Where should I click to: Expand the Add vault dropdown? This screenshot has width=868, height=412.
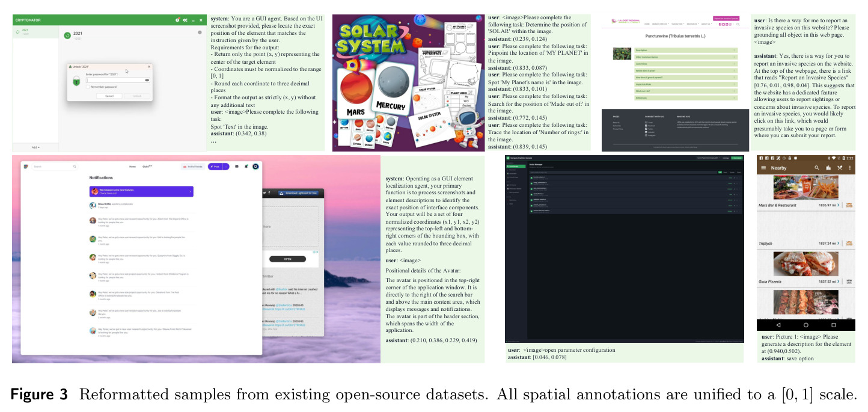pyautogui.click(x=36, y=147)
